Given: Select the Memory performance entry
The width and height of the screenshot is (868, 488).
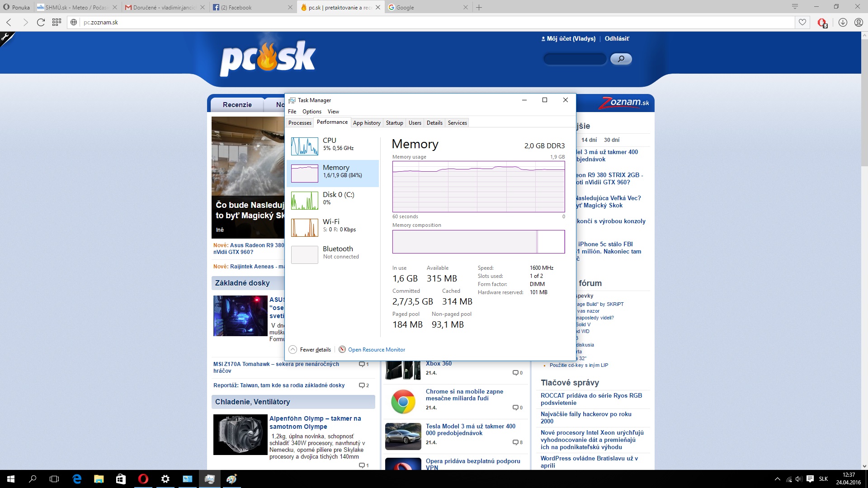Looking at the screenshot, I should [x=333, y=173].
